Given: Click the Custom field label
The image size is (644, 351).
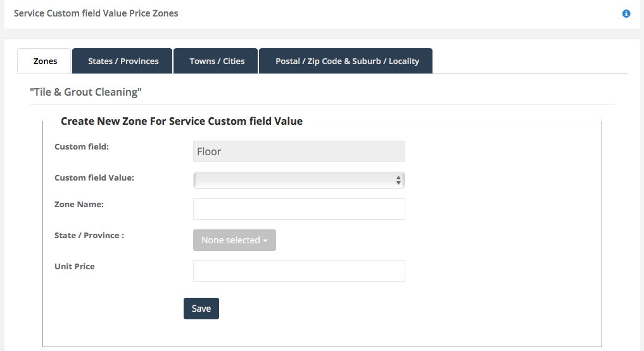Looking at the screenshot, I should coord(82,147).
